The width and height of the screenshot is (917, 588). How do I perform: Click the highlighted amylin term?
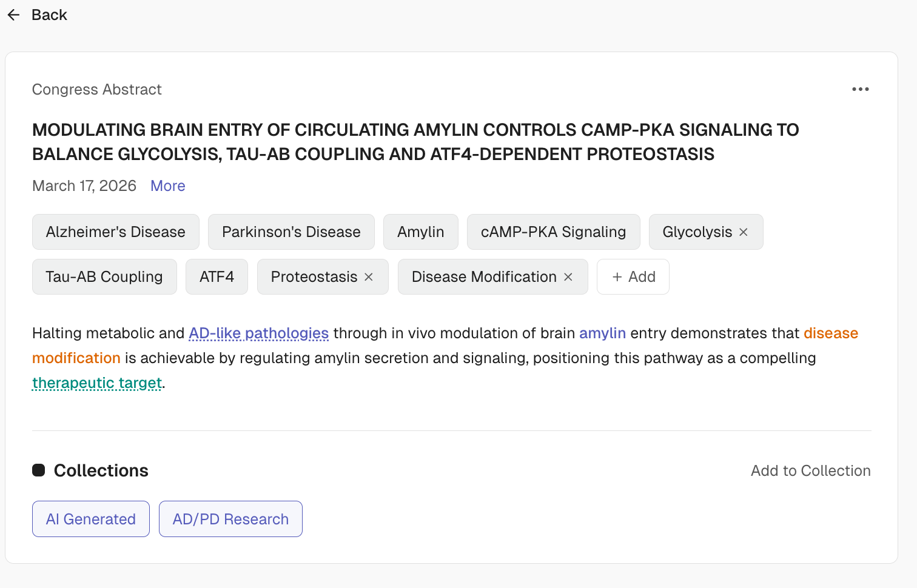point(602,333)
